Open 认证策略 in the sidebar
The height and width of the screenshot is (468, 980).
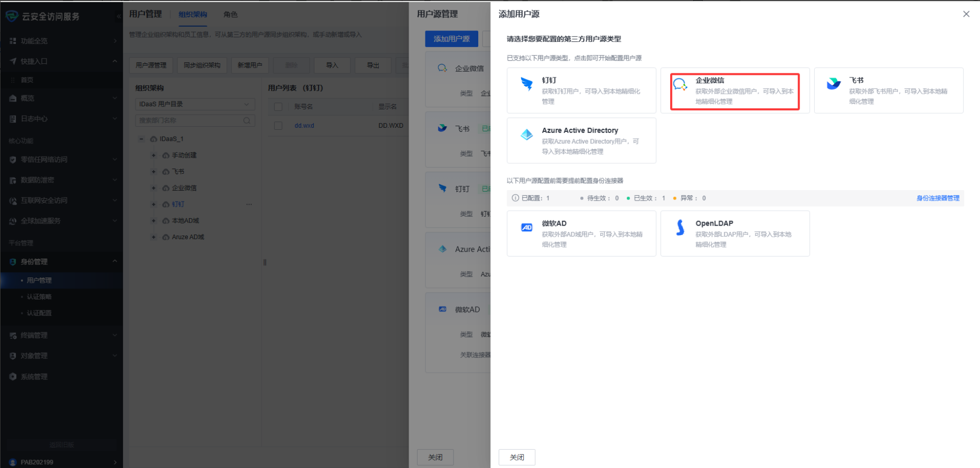(x=39, y=297)
